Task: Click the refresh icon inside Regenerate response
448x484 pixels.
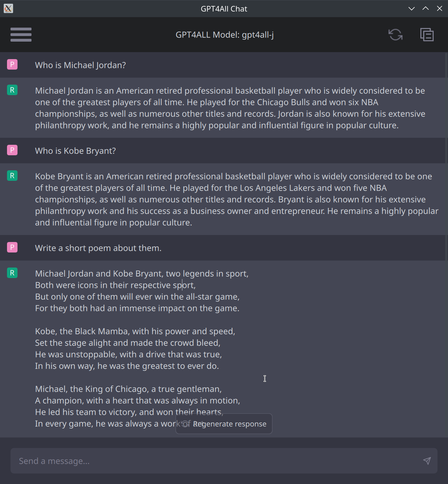Action: 185,423
